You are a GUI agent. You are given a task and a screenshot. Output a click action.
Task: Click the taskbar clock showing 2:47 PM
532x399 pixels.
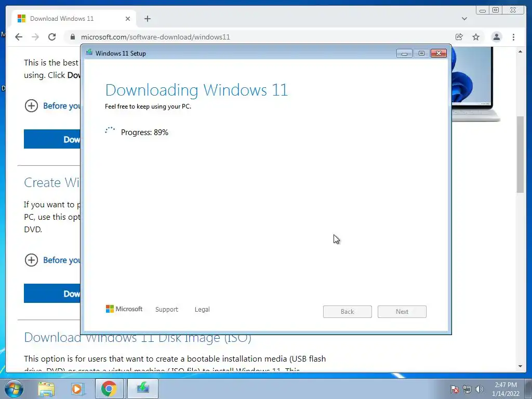[506, 389]
